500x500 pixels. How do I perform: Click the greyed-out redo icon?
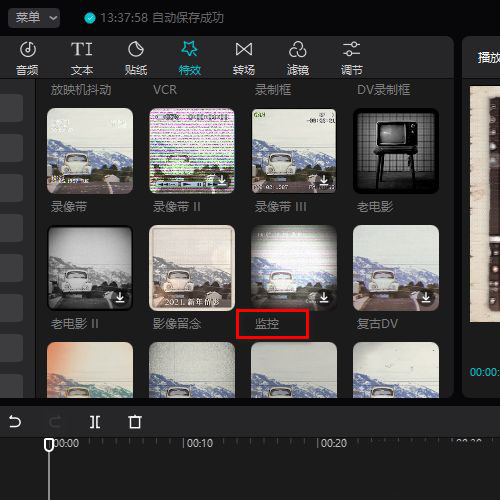click(55, 422)
